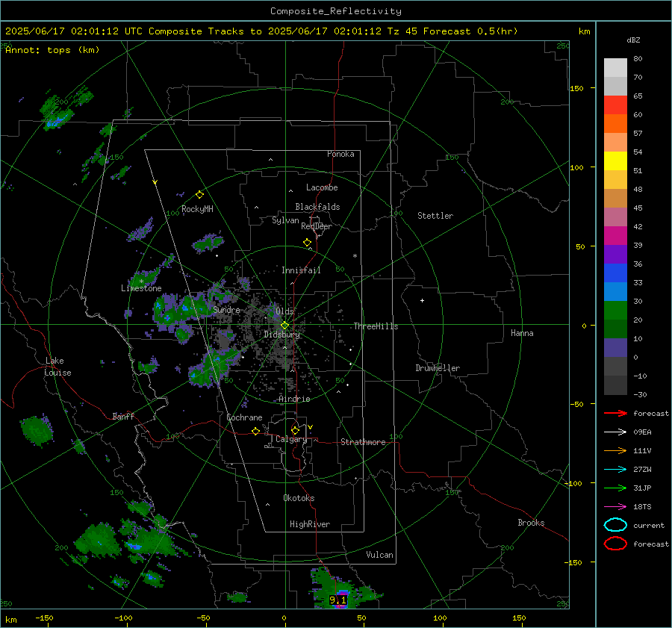Click the Blackfalds city label
This screenshot has height=628, width=672.
(317, 207)
